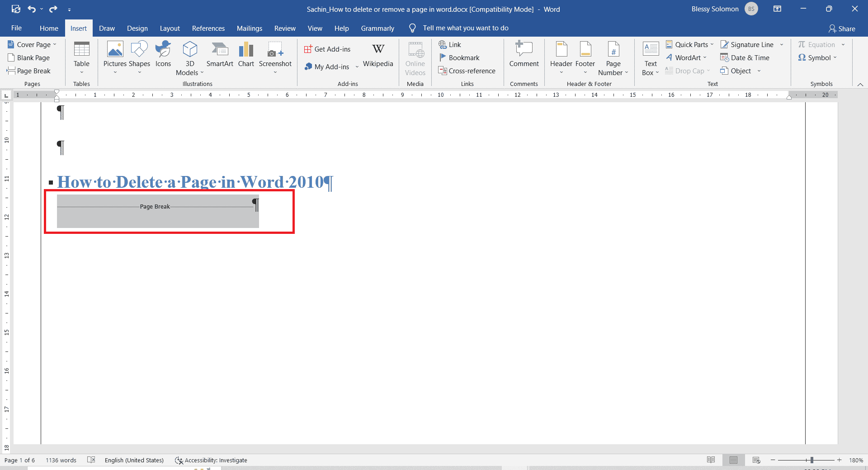
Task: Open the File menu
Action: coord(16,28)
